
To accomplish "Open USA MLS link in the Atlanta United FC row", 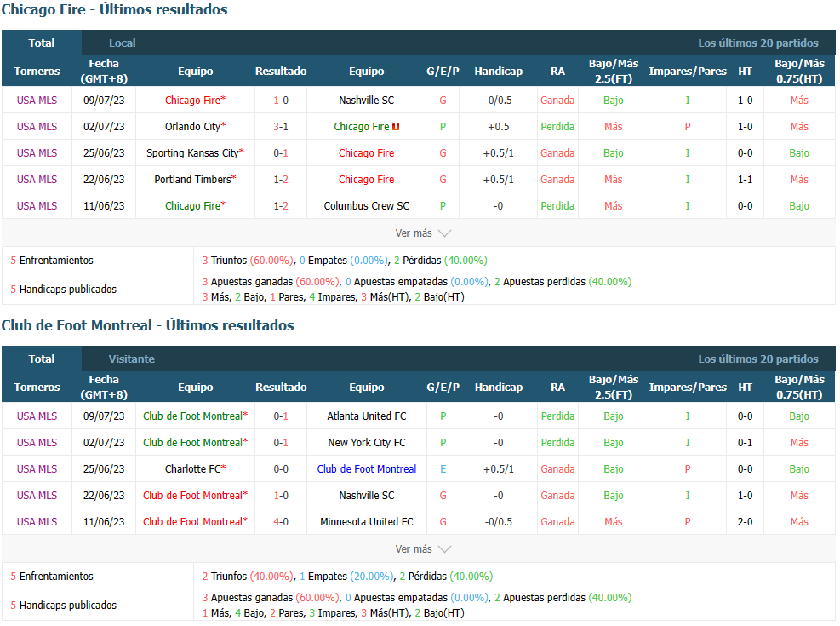I will (37, 416).
